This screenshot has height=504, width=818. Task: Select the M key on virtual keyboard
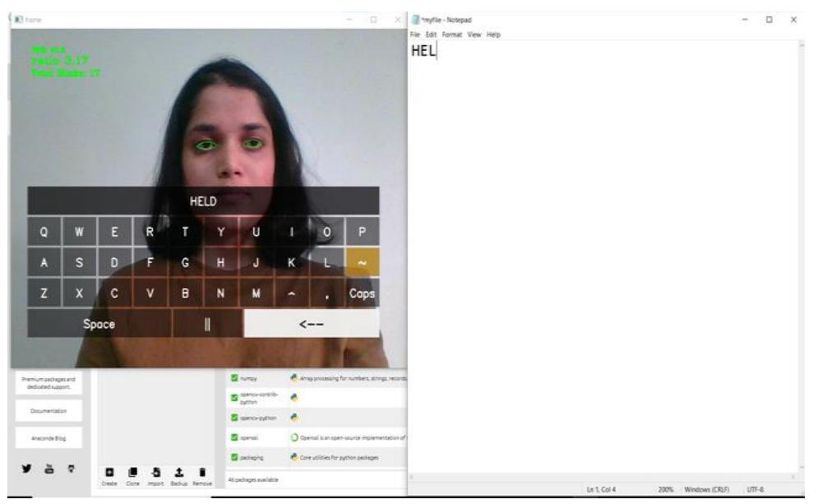256,294
